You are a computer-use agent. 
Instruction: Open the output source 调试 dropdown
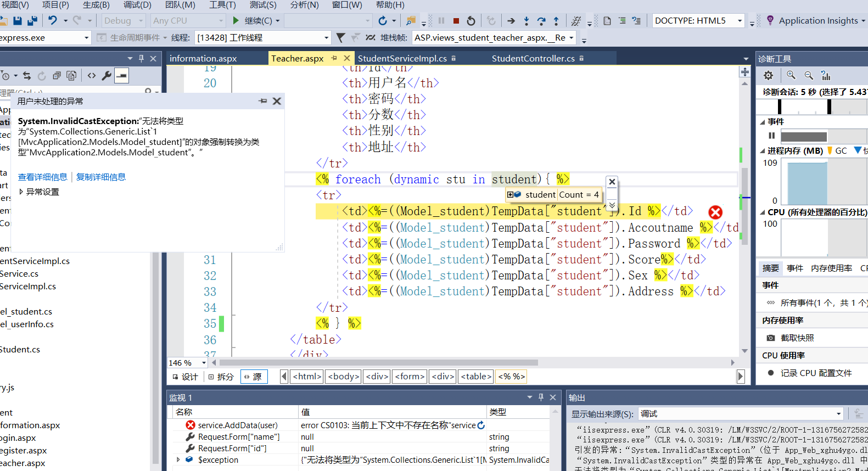pyautogui.click(x=838, y=414)
